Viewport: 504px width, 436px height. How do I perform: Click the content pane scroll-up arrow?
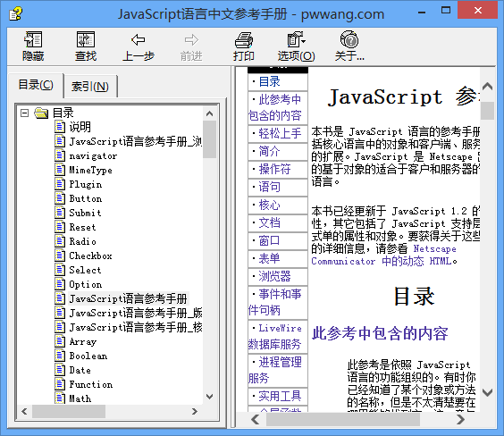pos(488,86)
